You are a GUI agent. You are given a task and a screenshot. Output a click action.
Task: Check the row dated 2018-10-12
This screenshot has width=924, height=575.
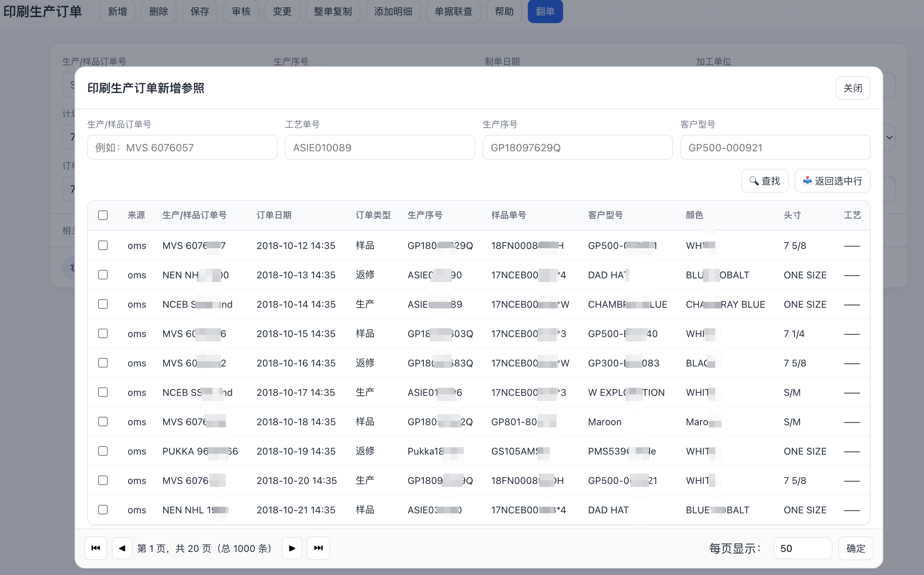[103, 246]
